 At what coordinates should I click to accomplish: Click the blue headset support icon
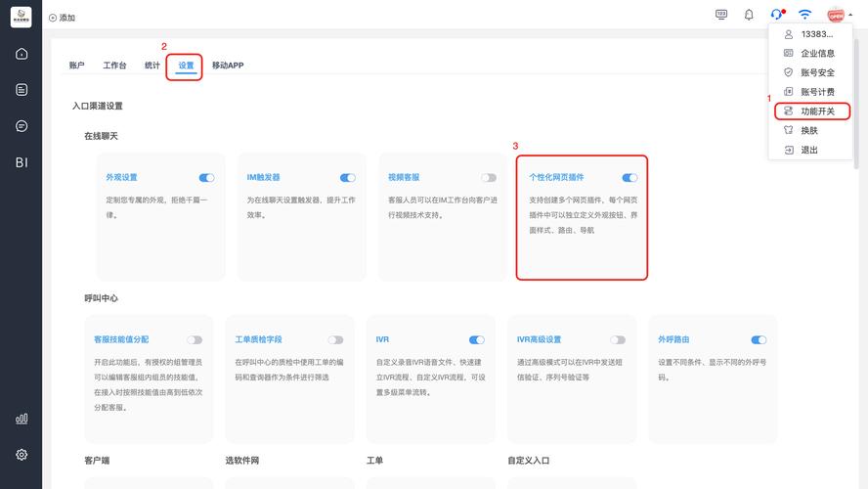(x=776, y=15)
